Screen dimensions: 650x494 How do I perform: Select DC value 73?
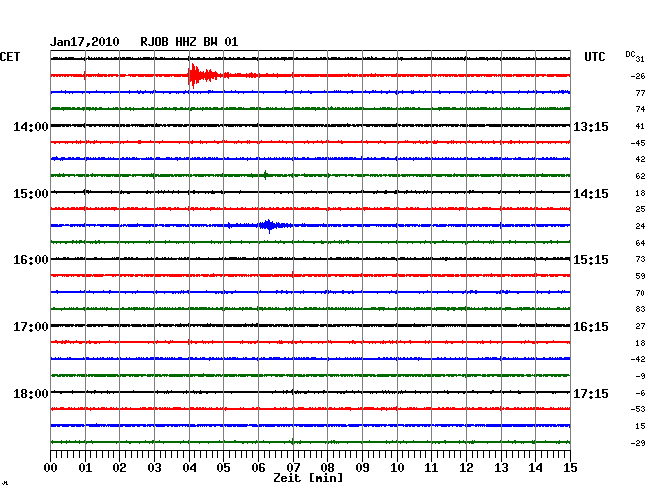(x=640, y=259)
